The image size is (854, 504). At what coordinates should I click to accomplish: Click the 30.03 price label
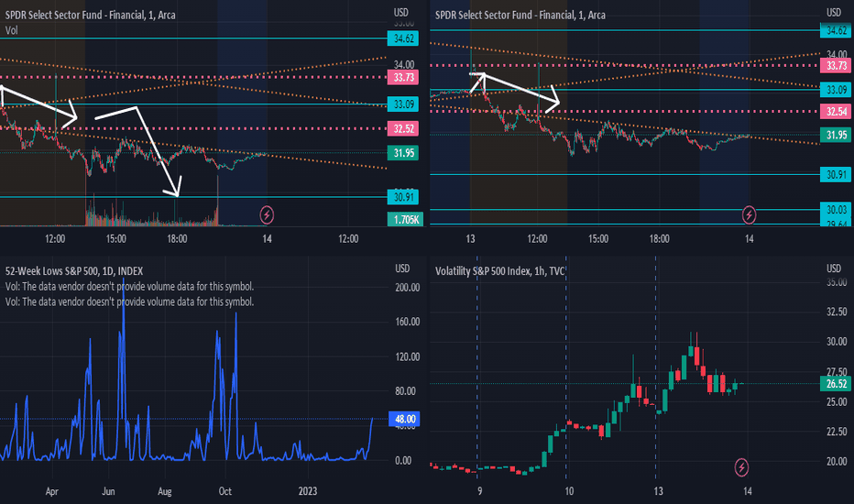(x=836, y=209)
